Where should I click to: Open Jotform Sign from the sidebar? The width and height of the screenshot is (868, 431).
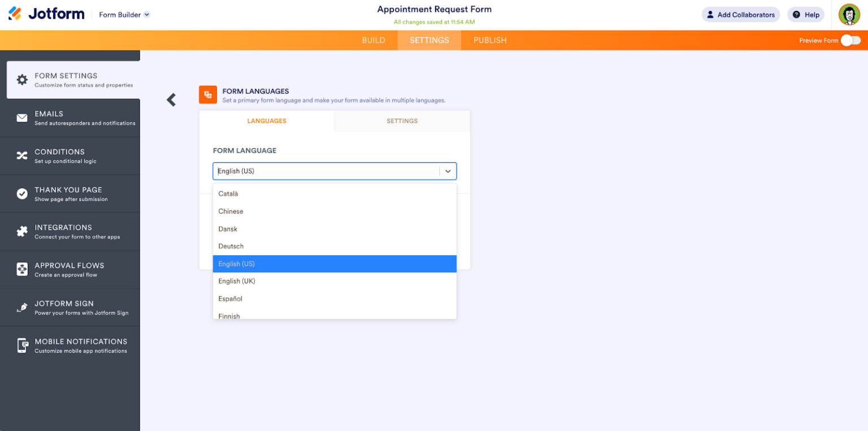click(21, 307)
